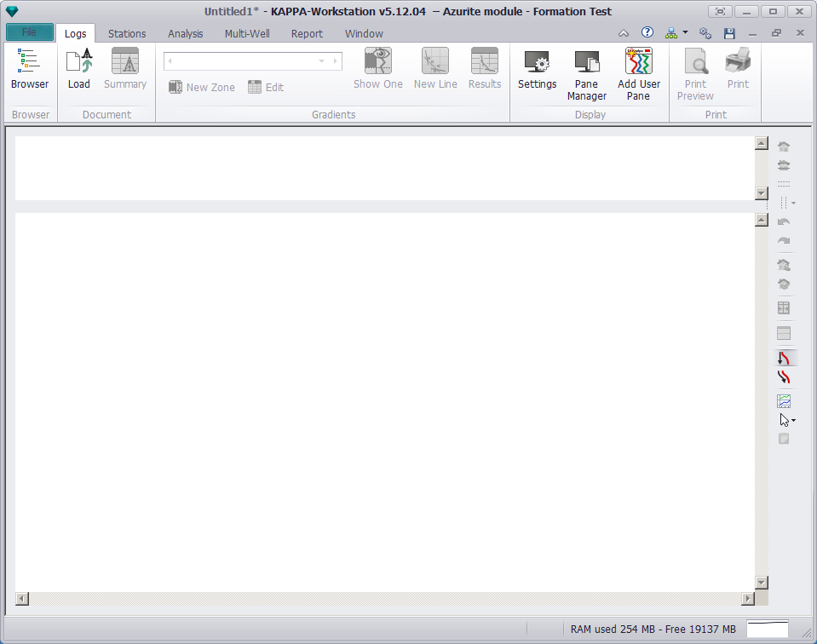
Task: Click the redo arrow in side toolbar
Action: tap(784, 241)
